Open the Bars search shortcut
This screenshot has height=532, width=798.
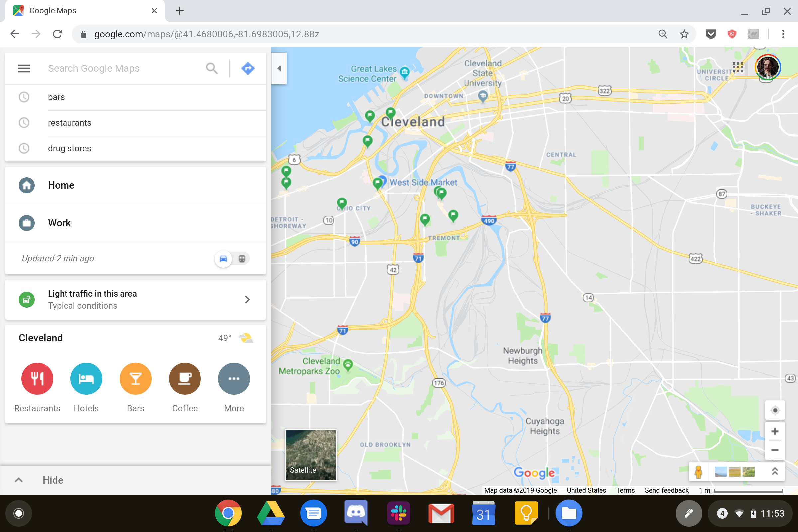[x=135, y=379]
